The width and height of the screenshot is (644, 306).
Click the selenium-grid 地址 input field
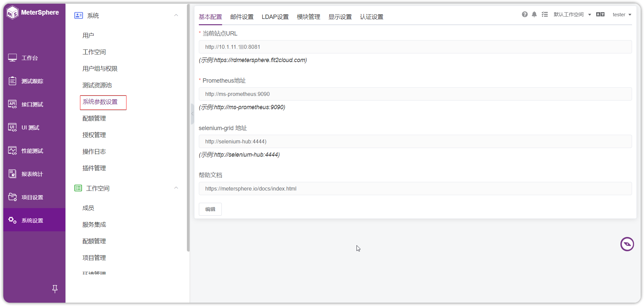[415, 141]
